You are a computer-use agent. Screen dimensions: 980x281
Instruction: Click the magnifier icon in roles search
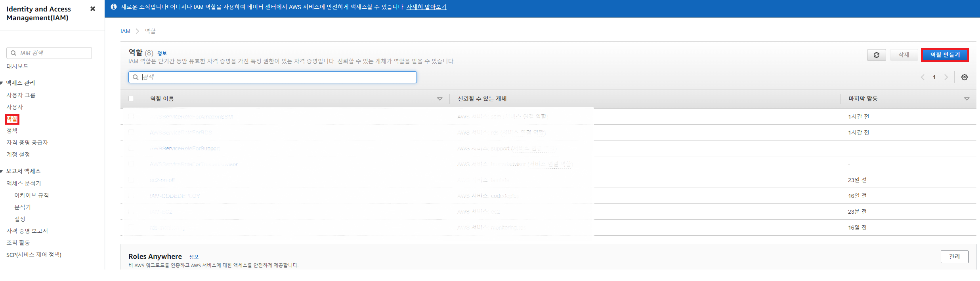click(x=136, y=77)
